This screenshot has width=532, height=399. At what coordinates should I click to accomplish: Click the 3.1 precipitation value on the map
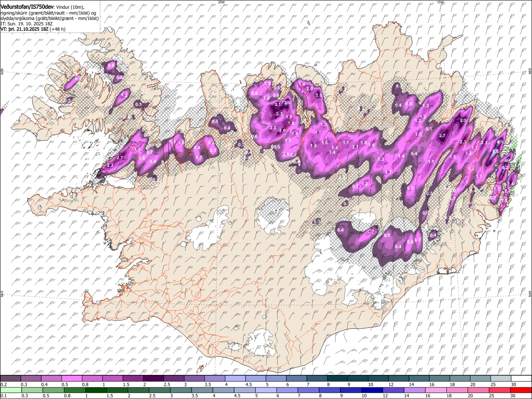click(x=278, y=104)
